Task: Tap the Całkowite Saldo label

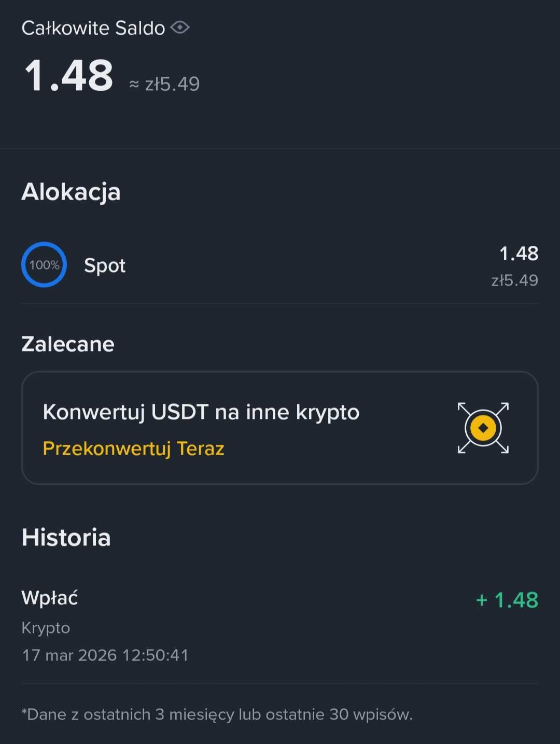Action: click(x=93, y=28)
